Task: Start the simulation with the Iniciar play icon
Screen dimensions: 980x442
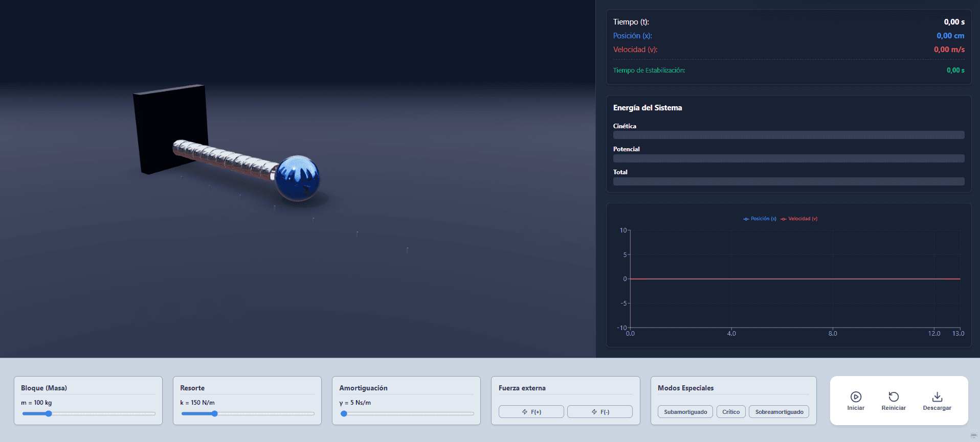Action: click(856, 397)
